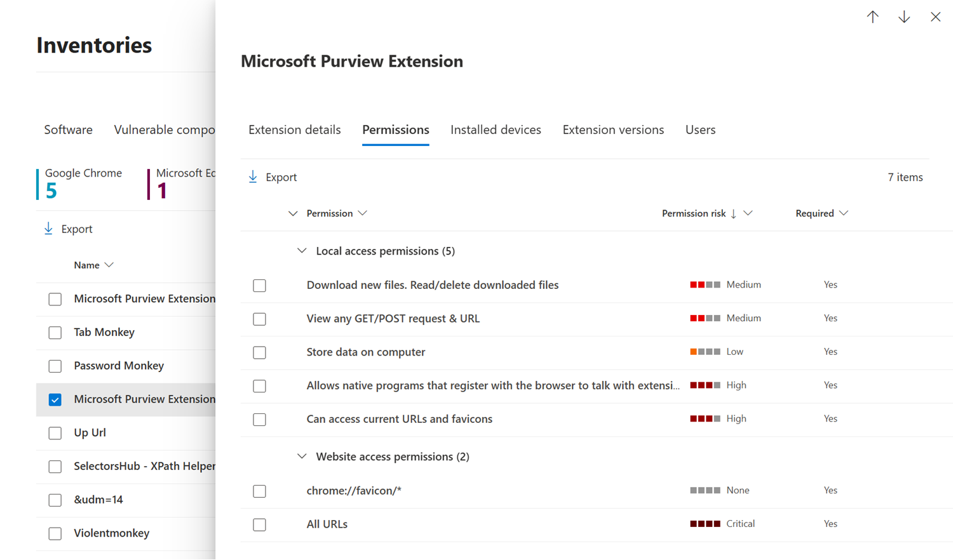Open the Name column filter dropdown
Image resolution: width=953 pixels, height=560 pixels.
[x=109, y=265]
